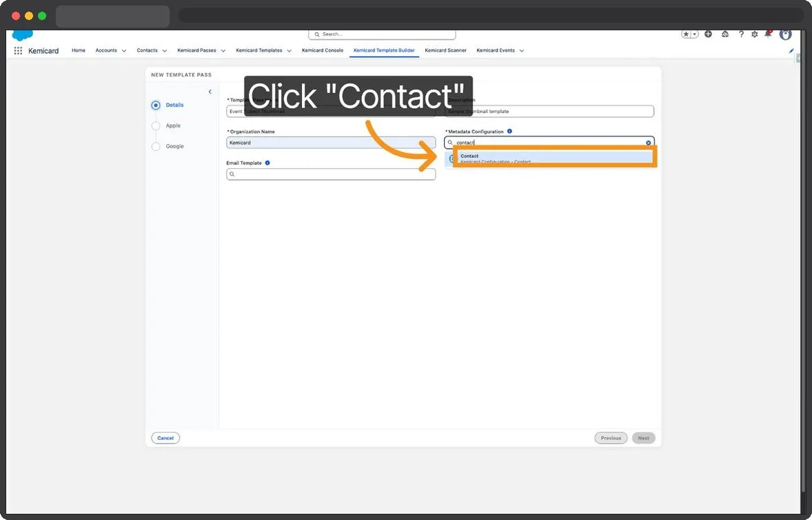Click the Organization Name field
This screenshot has width=812, height=520.
(331, 143)
